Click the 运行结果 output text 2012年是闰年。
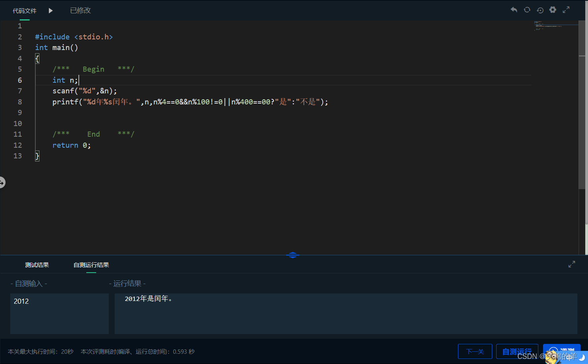The height and width of the screenshot is (364, 588). tap(149, 299)
